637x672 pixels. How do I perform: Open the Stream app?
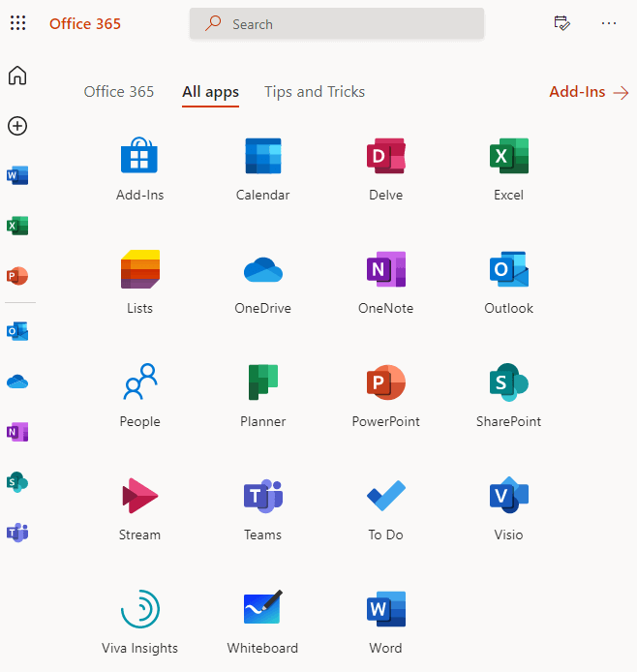(x=140, y=497)
